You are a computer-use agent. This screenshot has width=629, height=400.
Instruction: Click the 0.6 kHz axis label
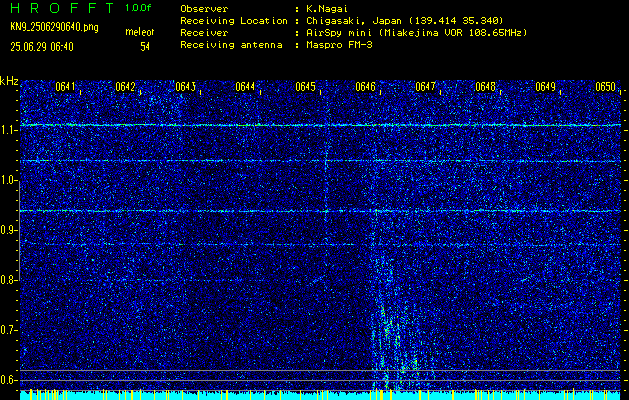coord(8,380)
